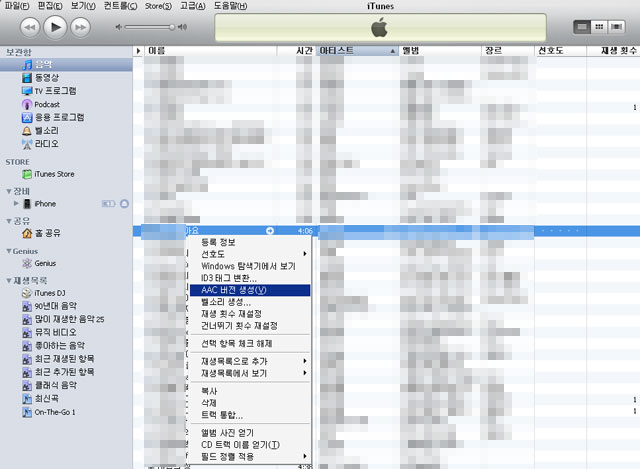640x469 pixels.
Task: Open 많이 재생한 음악 25 playlist
Action: [63, 319]
